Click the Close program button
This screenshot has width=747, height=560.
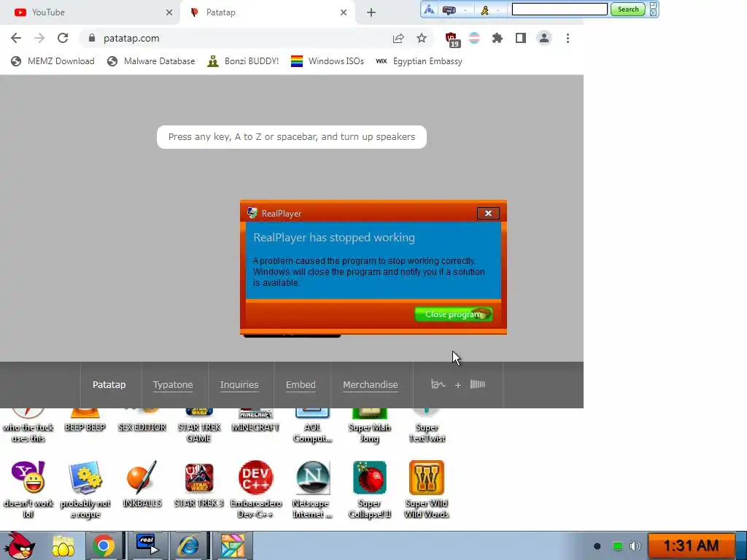453,314
